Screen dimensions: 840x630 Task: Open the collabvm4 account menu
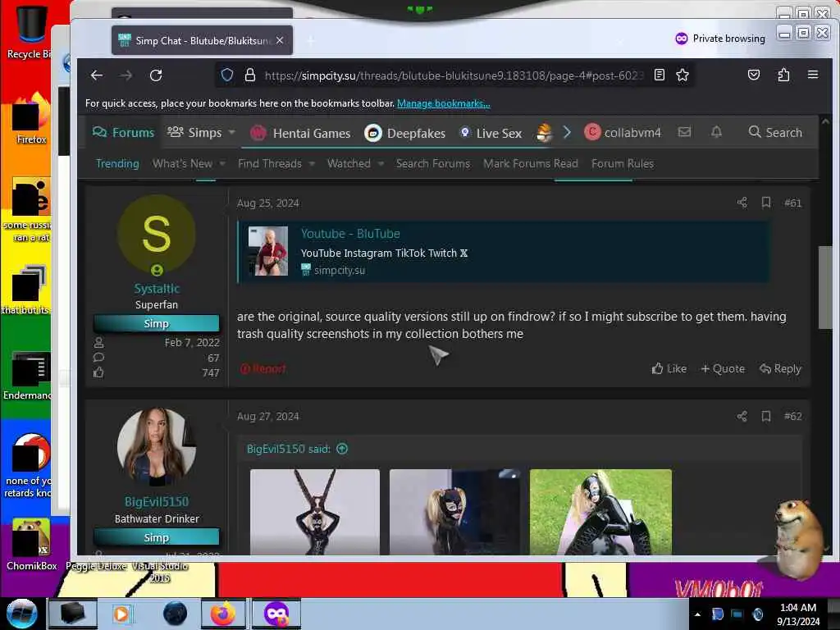pyautogui.click(x=623, y=132)
